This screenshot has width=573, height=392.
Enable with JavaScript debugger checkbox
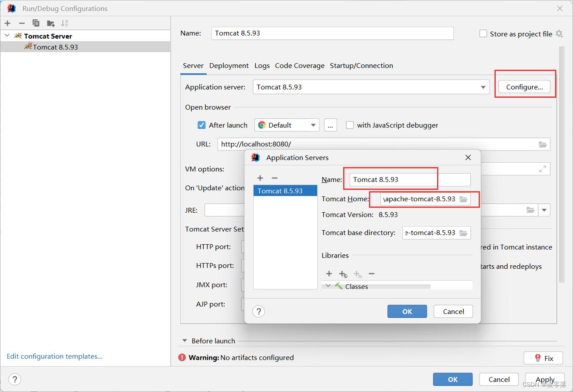click(x=350, y=125)
